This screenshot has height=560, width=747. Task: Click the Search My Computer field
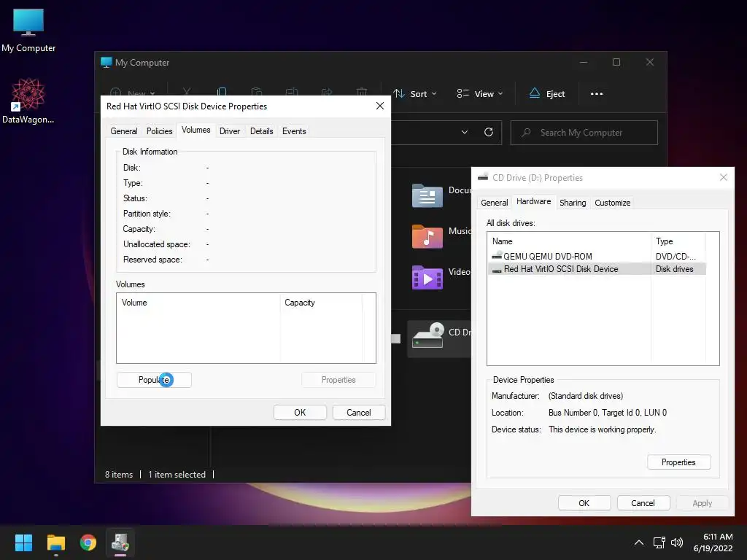(x=584, y=133)
